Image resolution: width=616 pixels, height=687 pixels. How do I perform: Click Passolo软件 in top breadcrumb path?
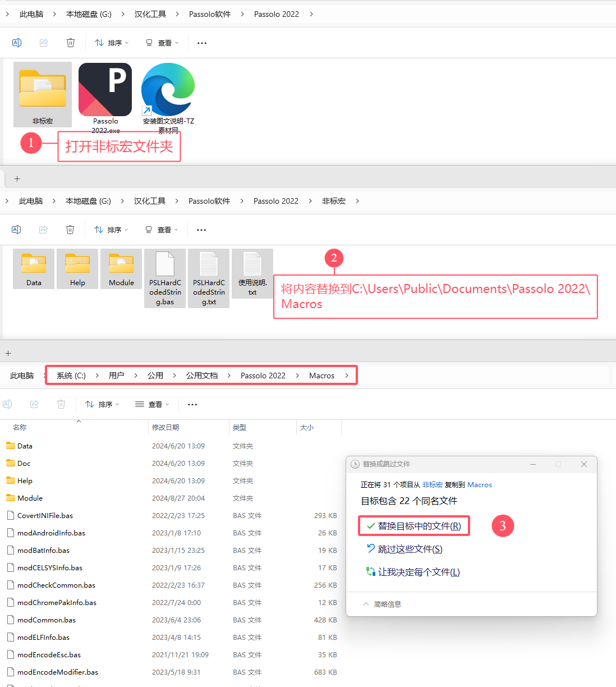tap(210, 14)
